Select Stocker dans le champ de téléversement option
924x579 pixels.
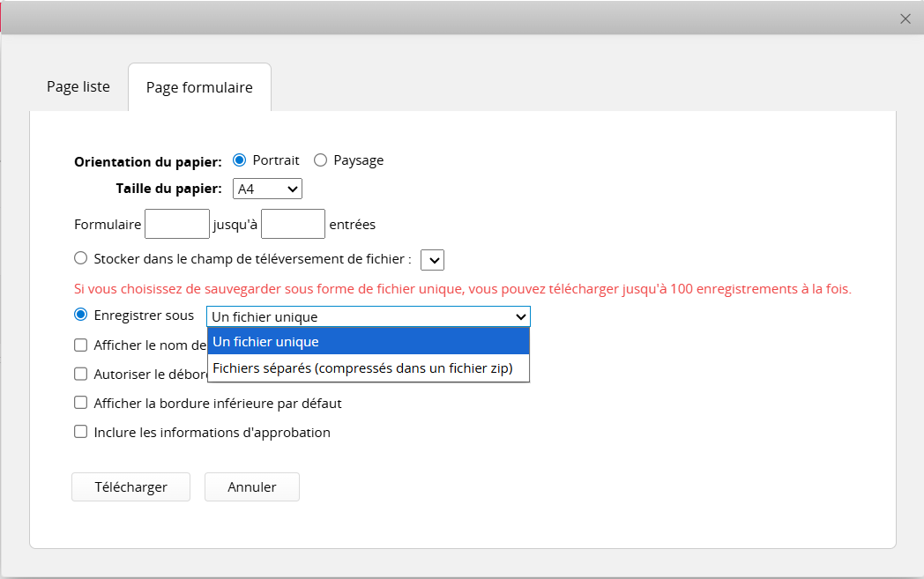pyautogui.click(x=81, y=258)
